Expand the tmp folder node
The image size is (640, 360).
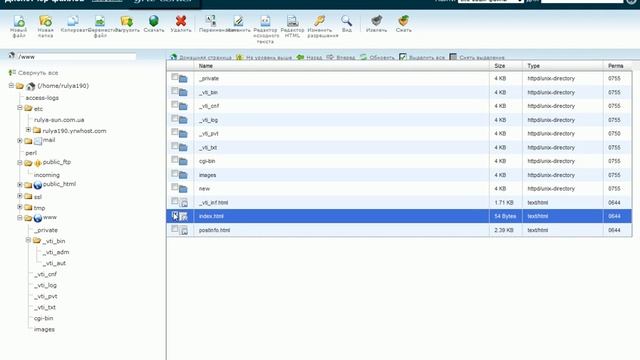(x=20, y=207)
